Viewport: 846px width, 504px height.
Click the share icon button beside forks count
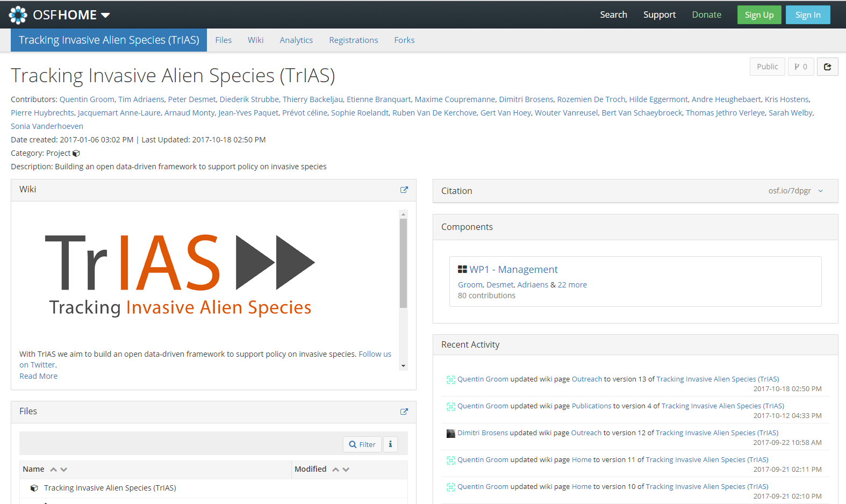coord(827,67)
